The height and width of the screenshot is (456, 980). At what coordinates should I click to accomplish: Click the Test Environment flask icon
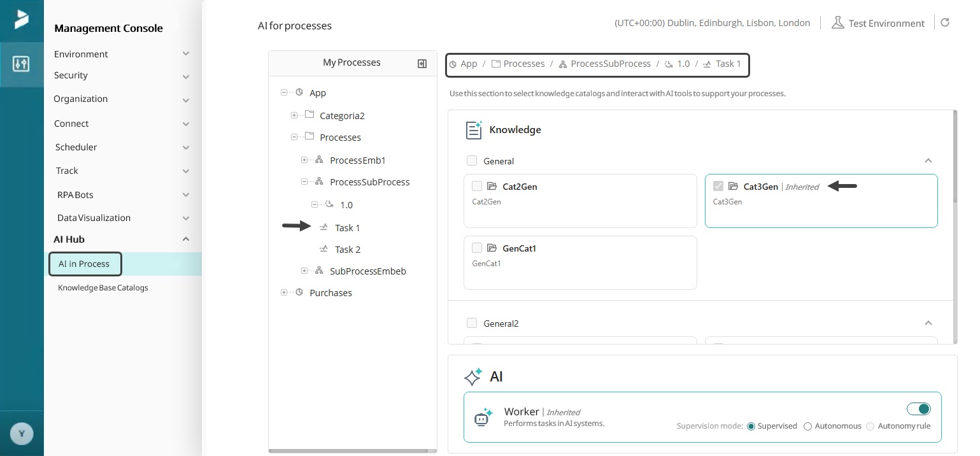[x=837, y=23]
